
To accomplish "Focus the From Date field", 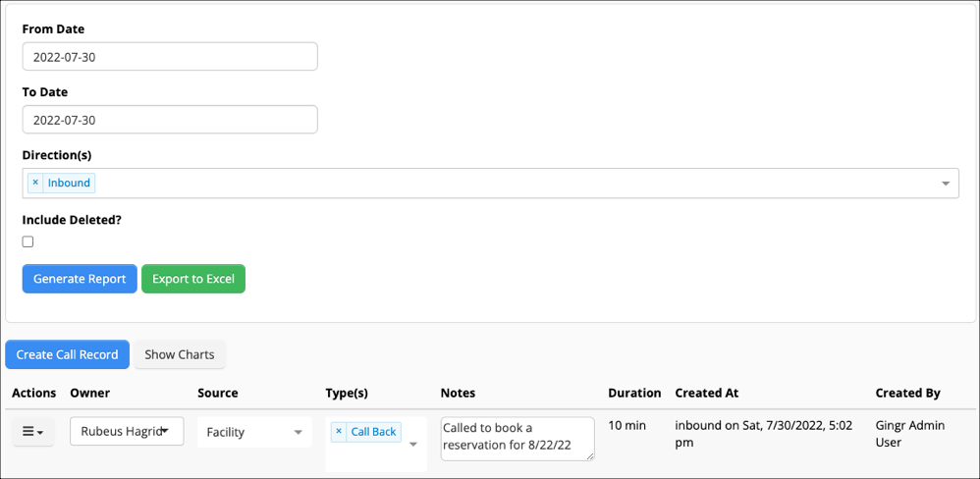I will coord(170,56).
